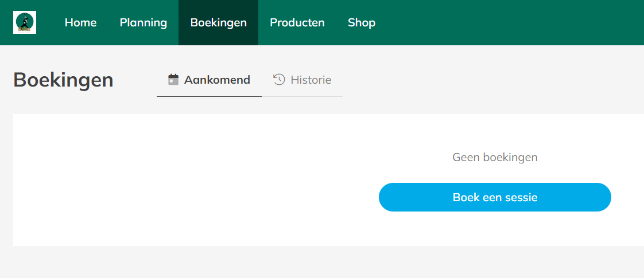Switch to the Aankomend tab
Screen dimensions: 644x278
[x=210, y=80]
